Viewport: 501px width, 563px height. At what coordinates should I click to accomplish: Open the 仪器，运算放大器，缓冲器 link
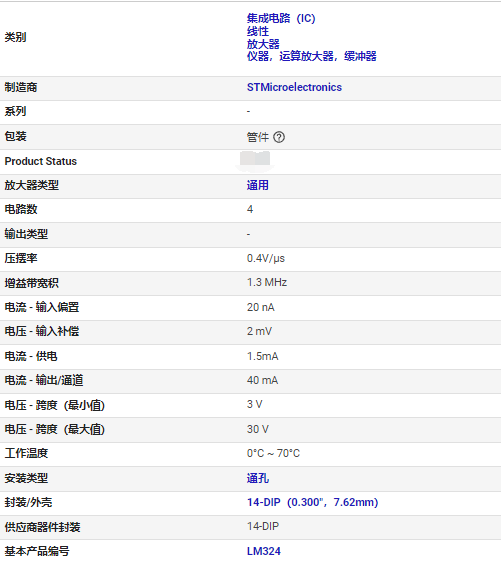[x=311, y=56]
